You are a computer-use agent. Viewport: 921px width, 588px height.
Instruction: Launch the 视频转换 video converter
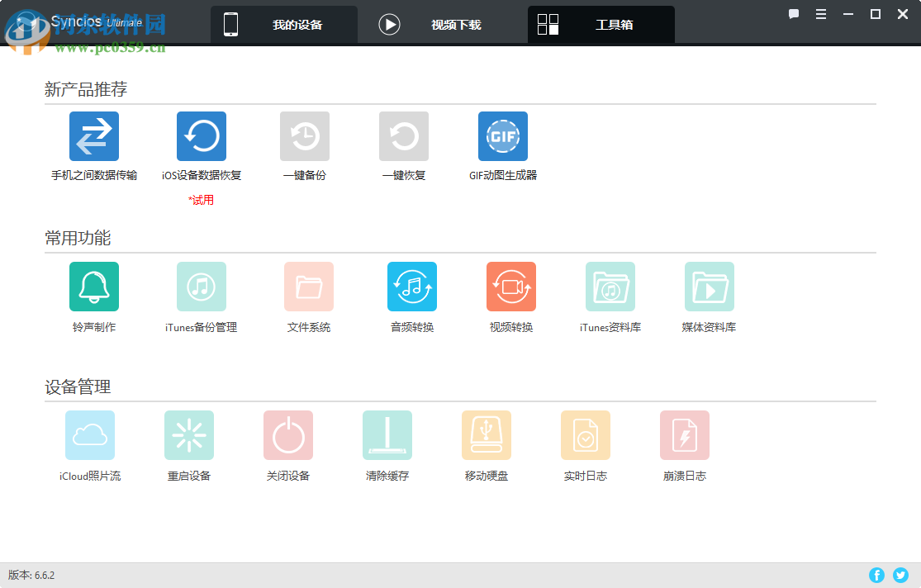coord(510,286)
